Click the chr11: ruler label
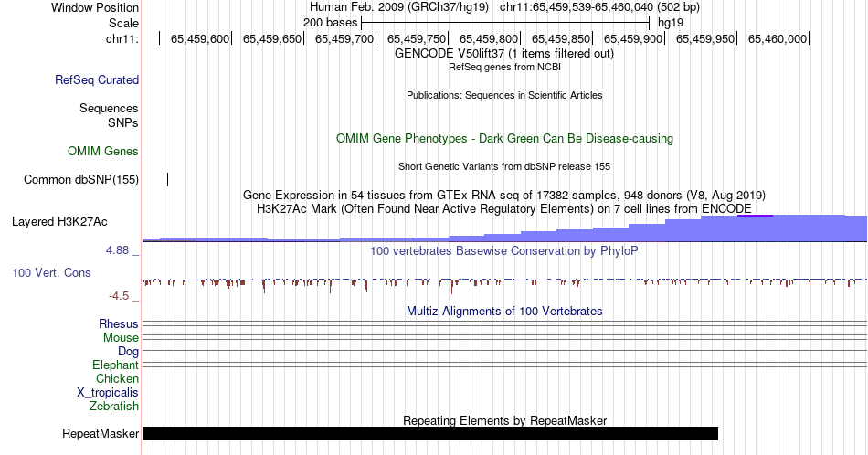The width and height of the screenshot is (868, 455). click(x=122, y=38)
